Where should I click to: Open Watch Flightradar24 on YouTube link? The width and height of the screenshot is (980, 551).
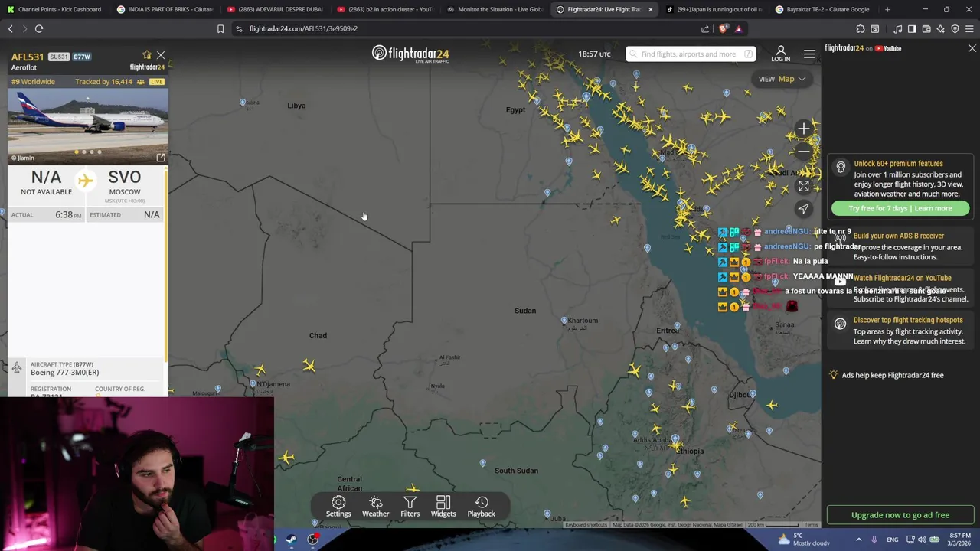click(x=903, y=278)
